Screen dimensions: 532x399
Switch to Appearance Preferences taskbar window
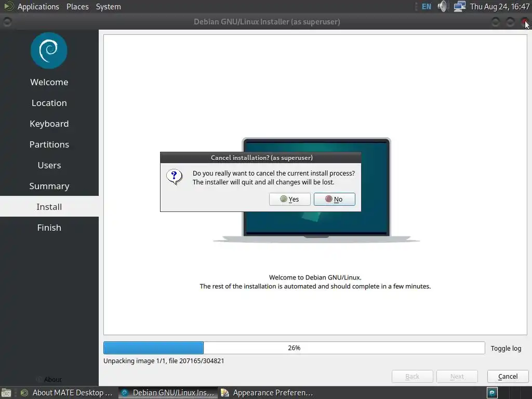(x=267, y=393)
